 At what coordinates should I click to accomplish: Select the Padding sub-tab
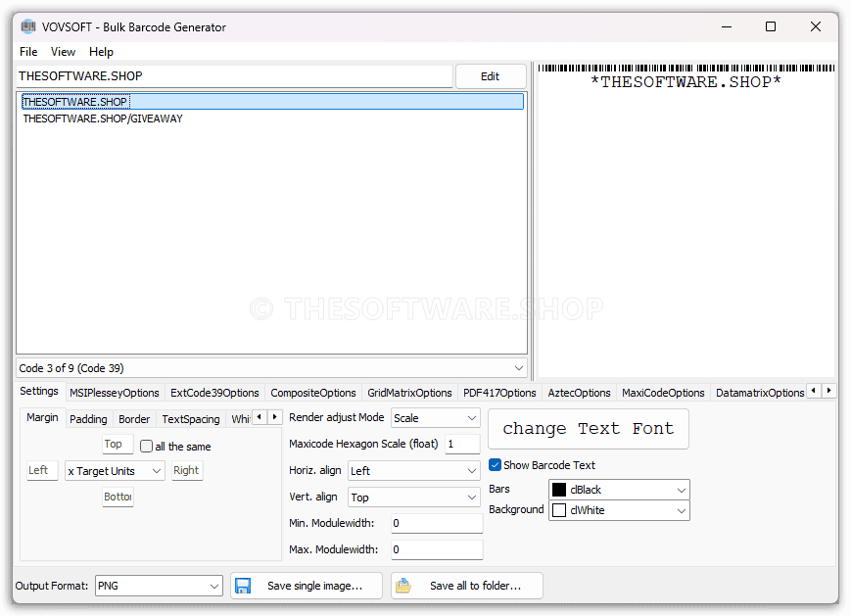(x=88, y=419)
